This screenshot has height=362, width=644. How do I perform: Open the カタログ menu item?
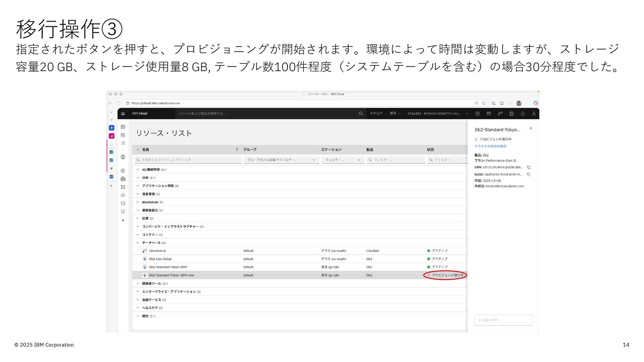click(376, 114)
